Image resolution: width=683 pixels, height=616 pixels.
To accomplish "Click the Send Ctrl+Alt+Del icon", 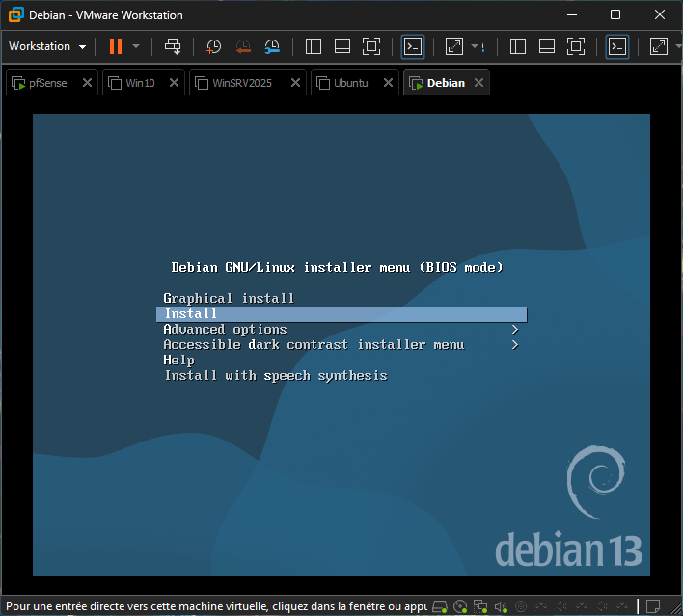I will [x=173, y=46].
